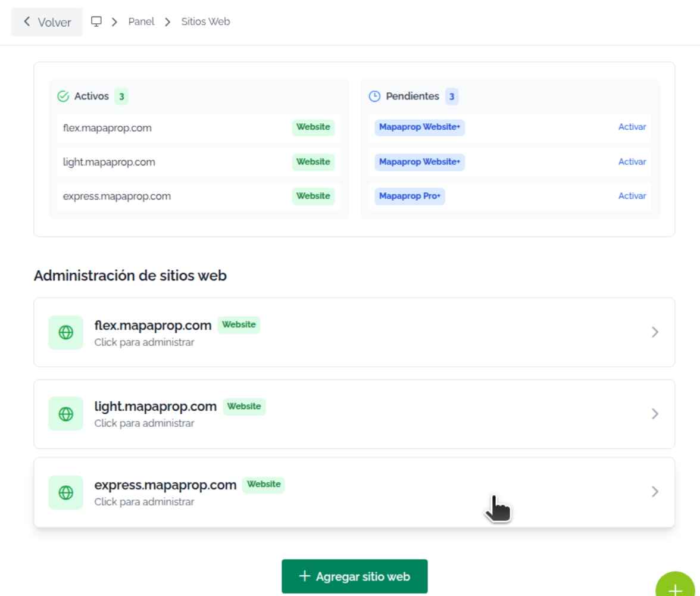The width and height of the screenshot is (700, 596).
Task: Open the monitor icon in breadcrumb
Action: click(96, 21)
